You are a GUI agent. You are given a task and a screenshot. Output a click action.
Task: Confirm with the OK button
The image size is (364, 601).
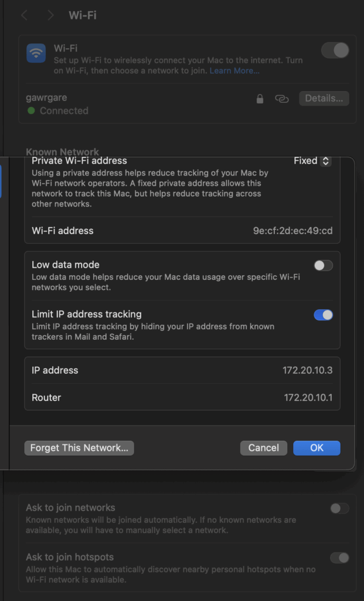click(317, 448)
